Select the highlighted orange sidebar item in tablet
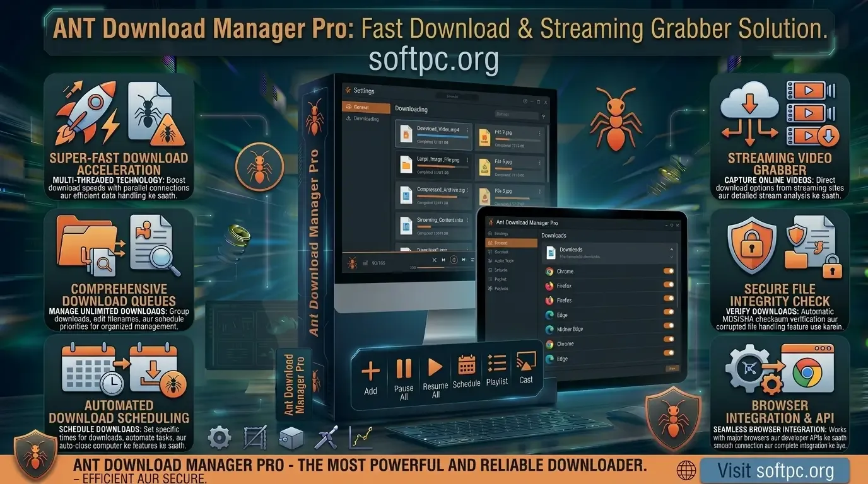The image size is (868, 484). tap(511, 243)
